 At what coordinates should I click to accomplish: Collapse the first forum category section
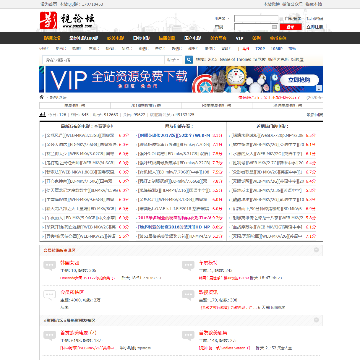pos(316,250)
